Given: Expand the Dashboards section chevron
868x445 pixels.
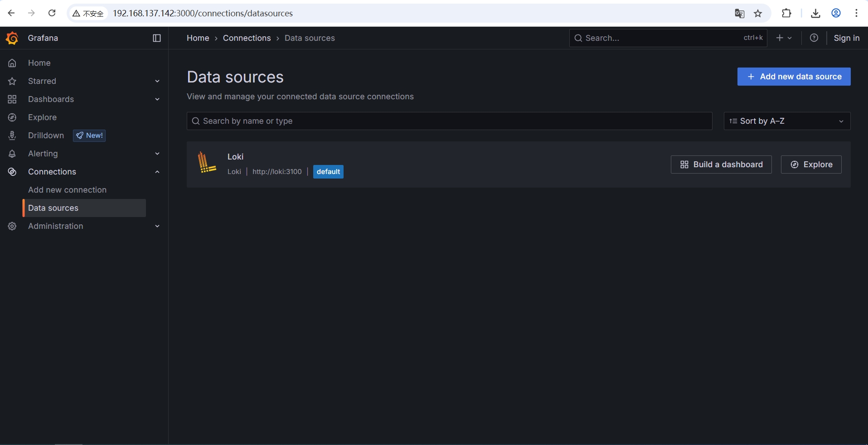Looking at the screenshot, I should pos(157,99).
